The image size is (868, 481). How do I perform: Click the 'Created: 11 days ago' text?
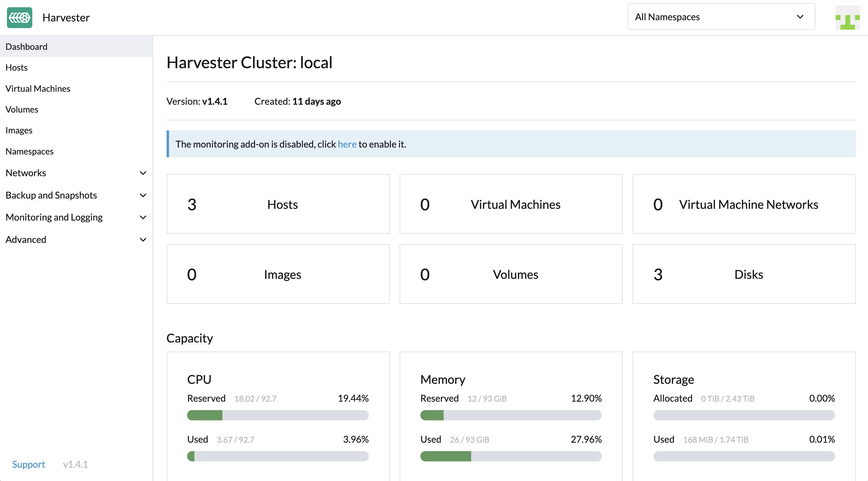[298, 101]
